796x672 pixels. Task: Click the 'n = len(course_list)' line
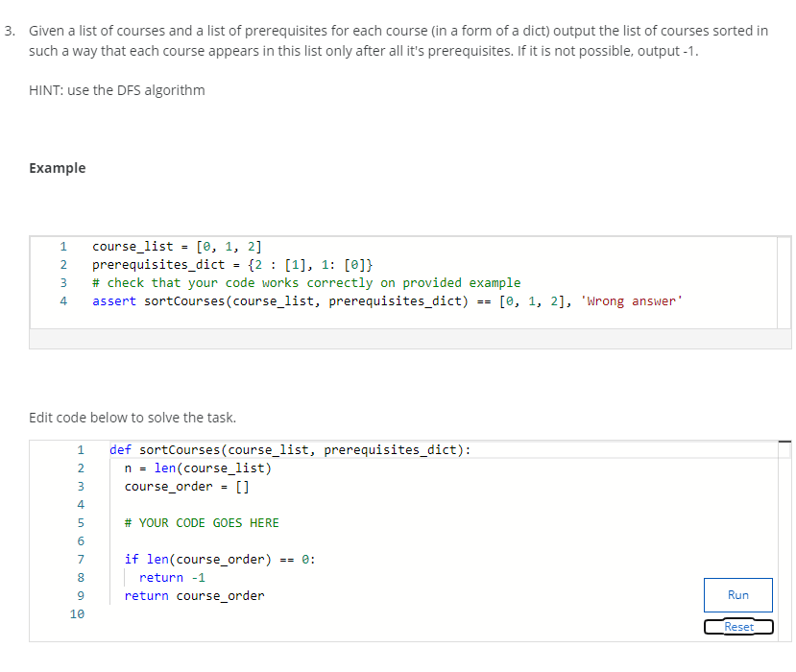[x=198, y=468]
